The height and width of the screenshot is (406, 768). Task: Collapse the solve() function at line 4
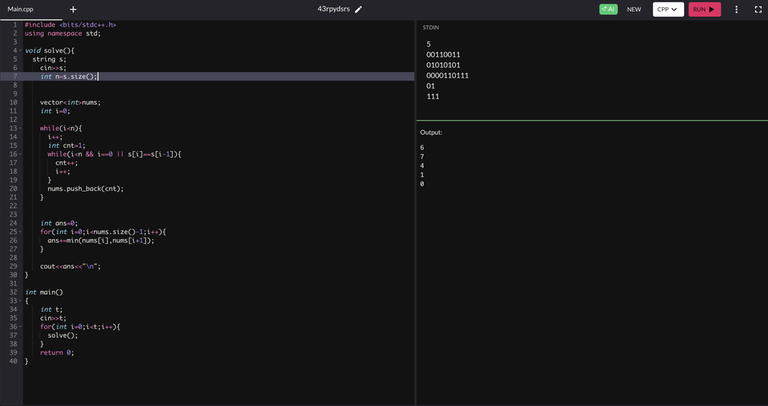pos(20,50)
